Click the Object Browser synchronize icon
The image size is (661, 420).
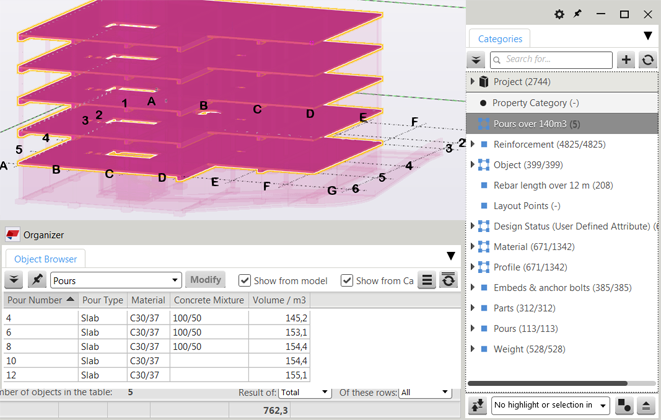coord(449,280)
